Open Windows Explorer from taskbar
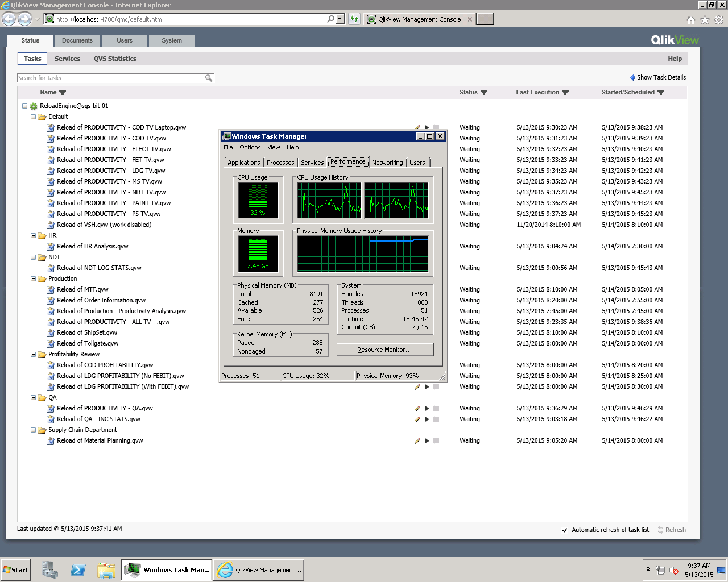 click(106, 570)
